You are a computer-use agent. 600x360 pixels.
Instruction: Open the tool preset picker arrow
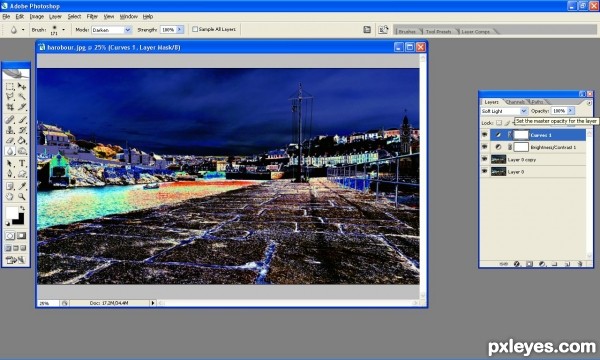pyautogui.click(x=23, y=29)
